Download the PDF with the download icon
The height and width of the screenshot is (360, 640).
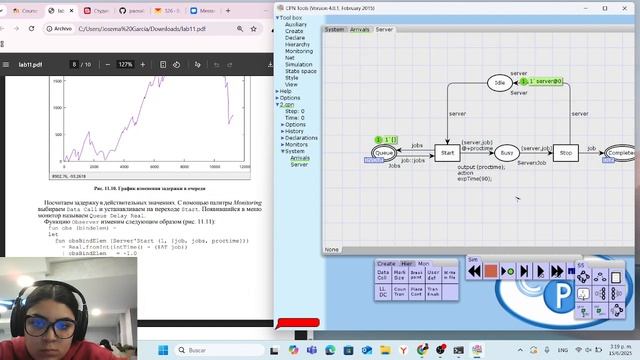(270, 64)
